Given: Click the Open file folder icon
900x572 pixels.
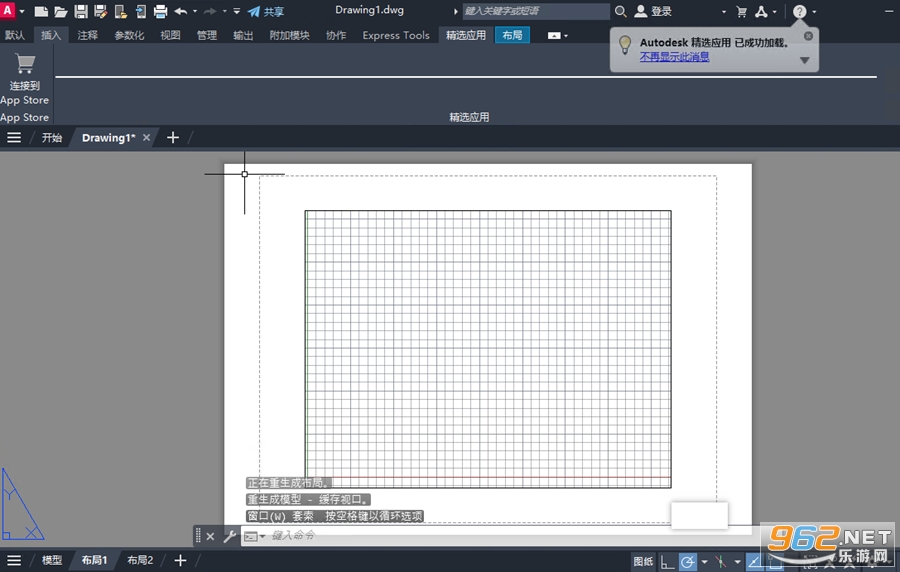Looking at the screenshot, I should (61, 11).
